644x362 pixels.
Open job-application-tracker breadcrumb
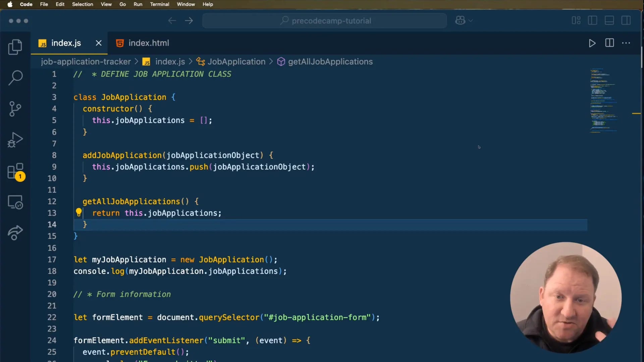[x=86, y=62]
